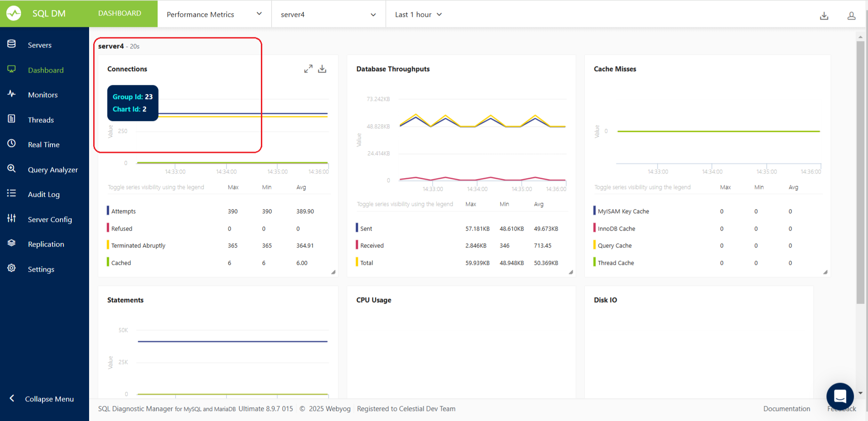This screenshot has width=868, height=421.
Task: Toggle Query Cache series
Action: click(613, 245)
